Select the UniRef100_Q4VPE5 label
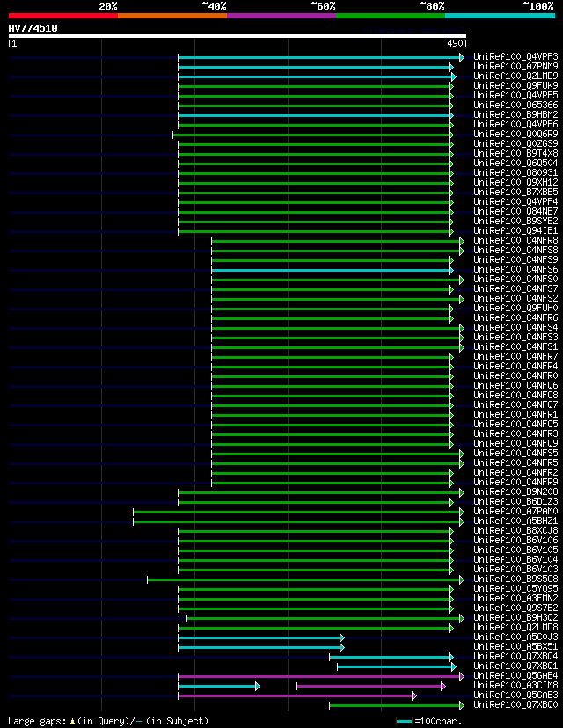Viewport: 563px width, 728px height. tap(515, 96)
